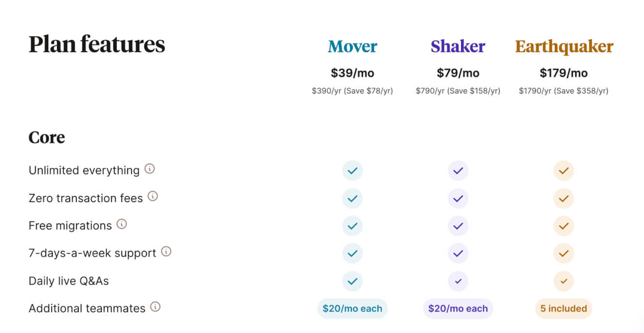
Task: Click the $179/mo Earthquaker price
Action: click(x=563, y=73)
